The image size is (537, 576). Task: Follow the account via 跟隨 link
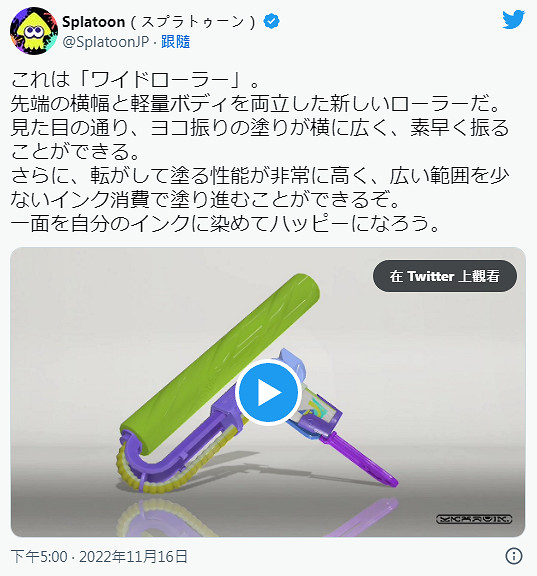point(175,42)
